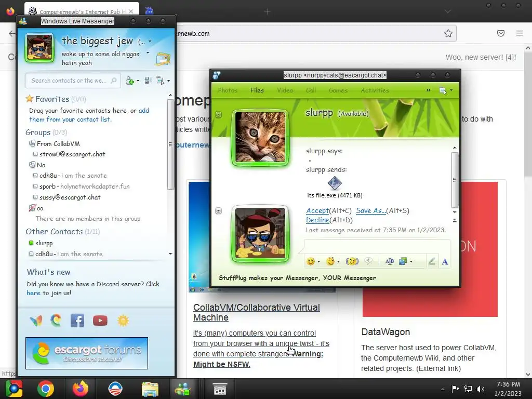
Task: Click the font style A icon
Action: 445,262
